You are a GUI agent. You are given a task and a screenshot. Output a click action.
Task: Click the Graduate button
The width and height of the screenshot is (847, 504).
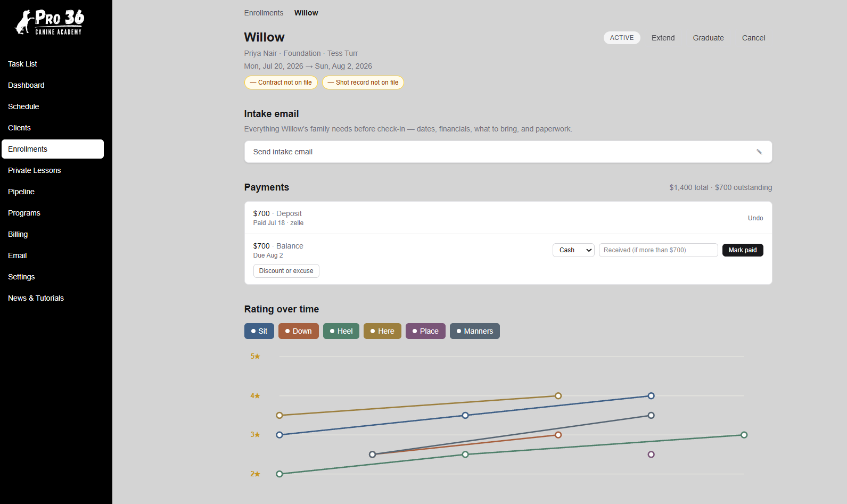708,38
